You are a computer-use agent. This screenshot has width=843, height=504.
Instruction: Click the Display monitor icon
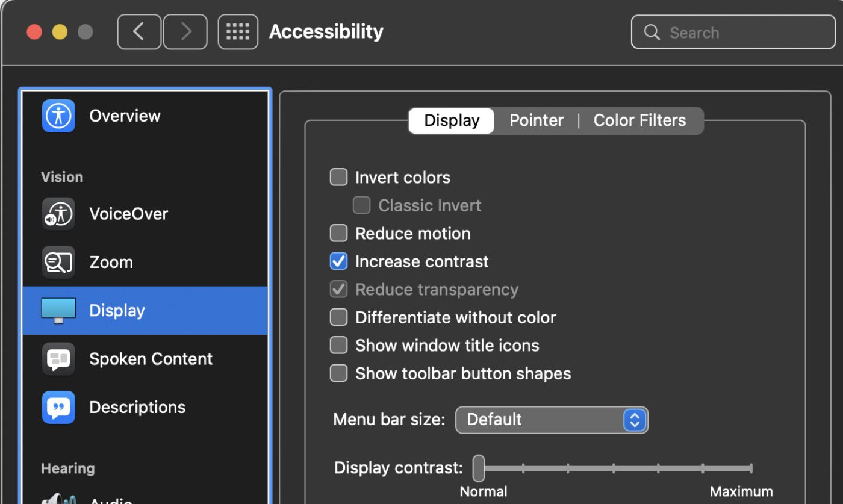click(x=58, y=311)
